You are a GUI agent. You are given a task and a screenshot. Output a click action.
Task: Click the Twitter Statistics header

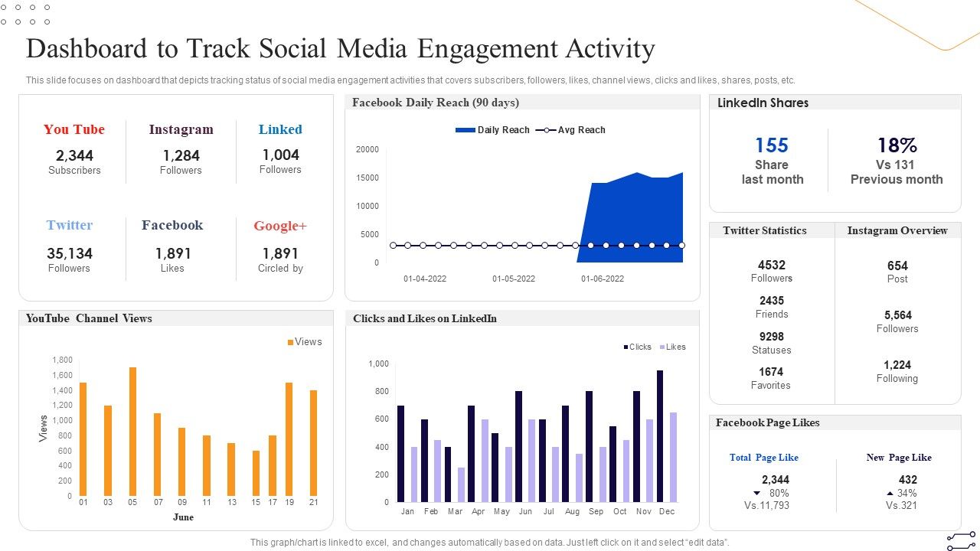(x=765, y=230)
